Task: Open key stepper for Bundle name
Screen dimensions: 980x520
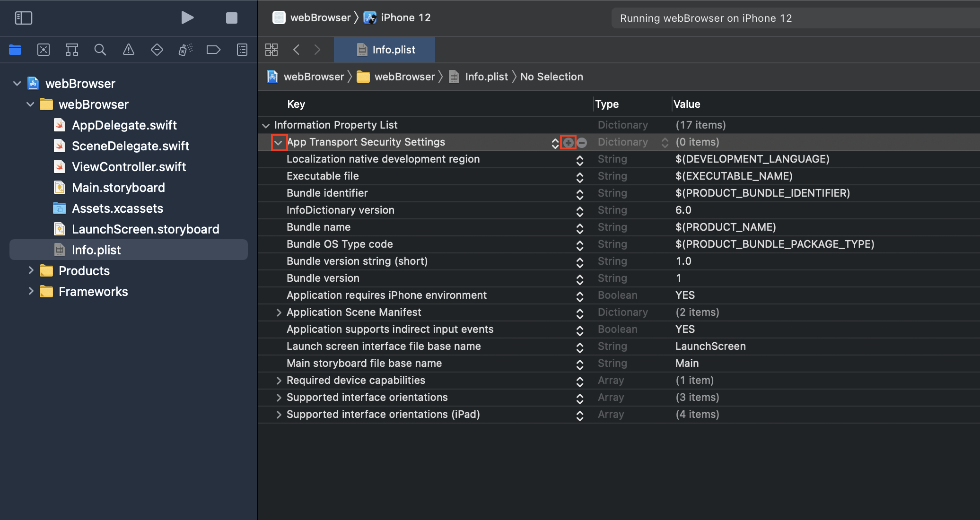Action: (x=580, y=228)
